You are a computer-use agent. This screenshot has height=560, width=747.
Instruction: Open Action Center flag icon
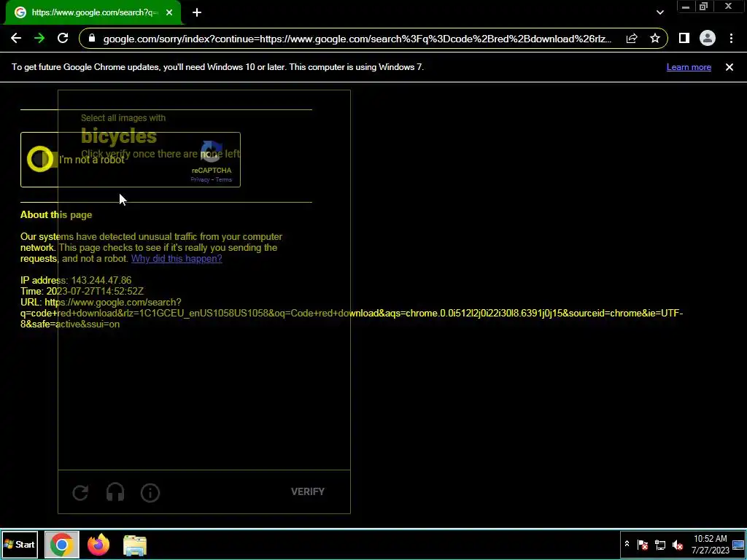[642, 544]
